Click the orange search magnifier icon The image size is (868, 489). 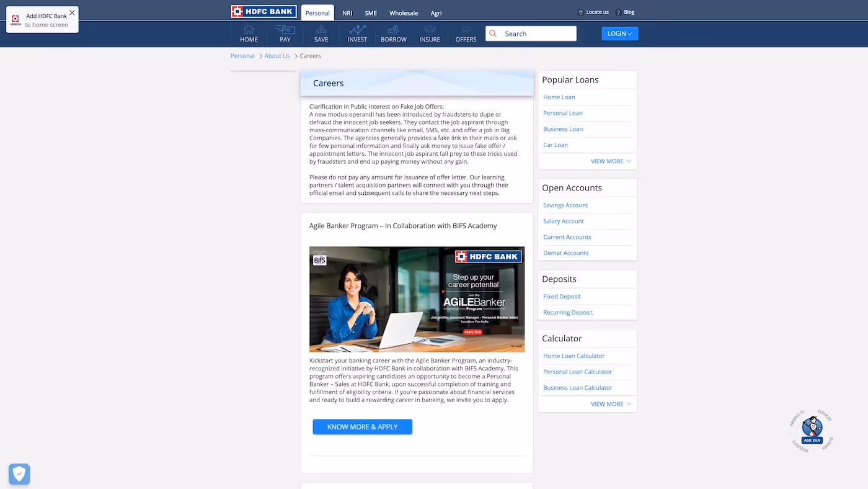(x=492, y=33)
